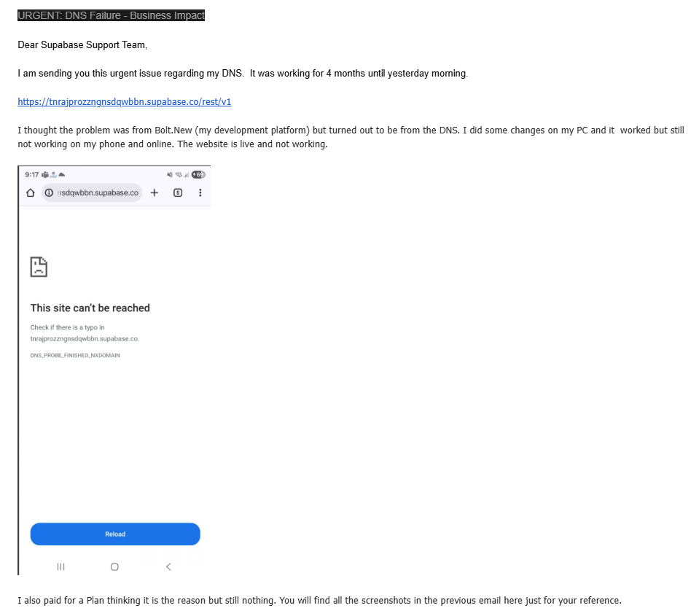
Task: Click the battery 69 indicator
Action: [x=198, y=175]
